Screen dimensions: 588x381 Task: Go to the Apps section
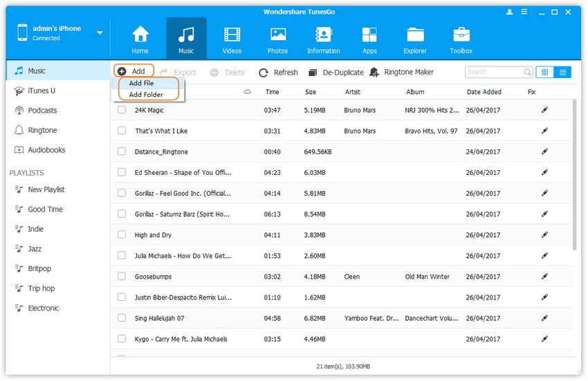[x=369, y=39]
